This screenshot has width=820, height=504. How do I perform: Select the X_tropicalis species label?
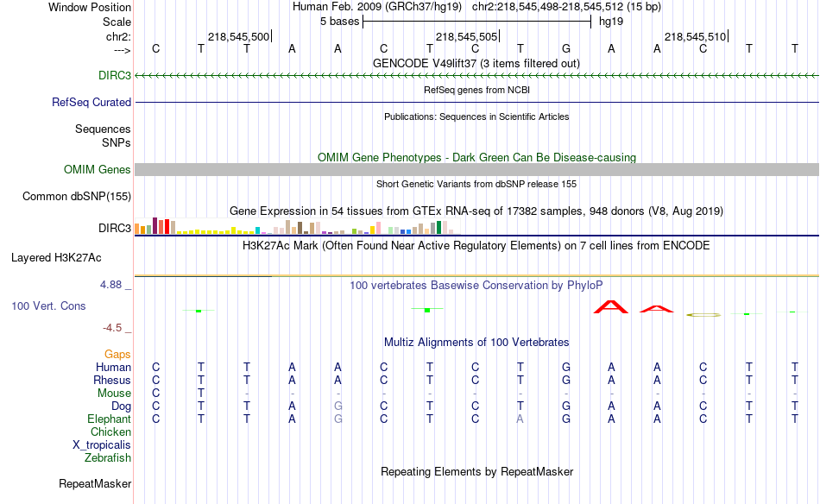[x=102, y=445]
